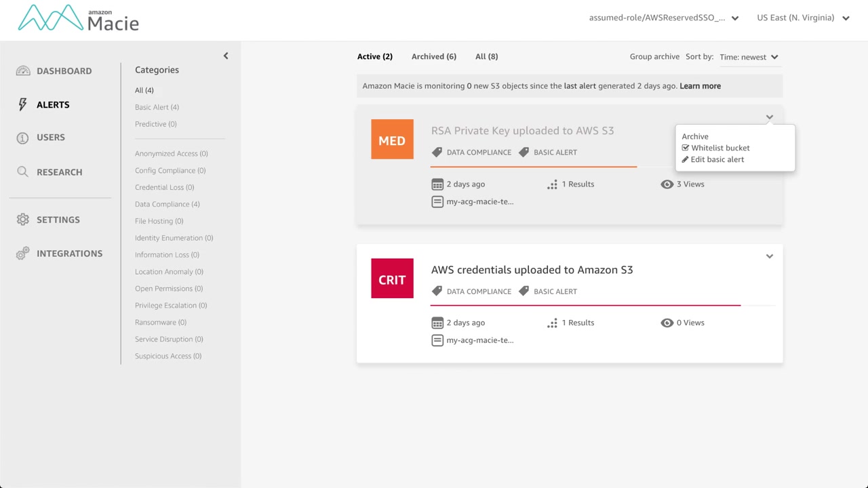Image resolution: width=868 pixels, height=488 pixels.
Task: Click bucket icon on AWS credentials alert
Action: 437,340
